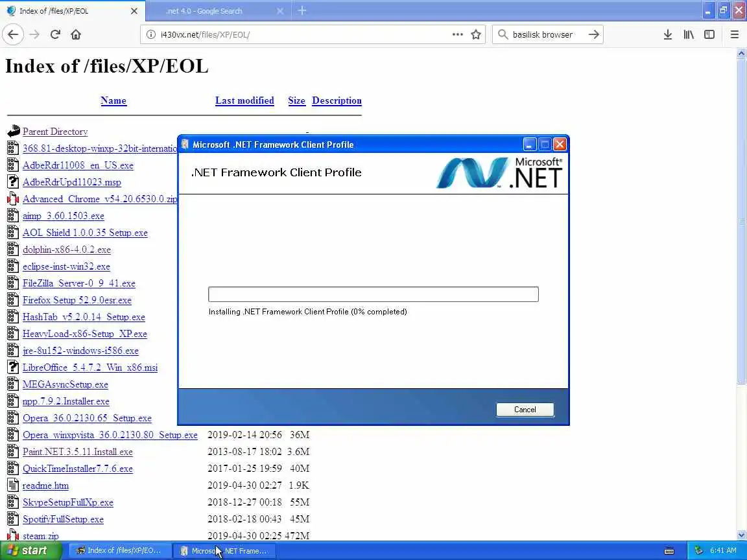Show site information icon in address bar
Viewport: 747px width, 560px height.
click(150, 34)
